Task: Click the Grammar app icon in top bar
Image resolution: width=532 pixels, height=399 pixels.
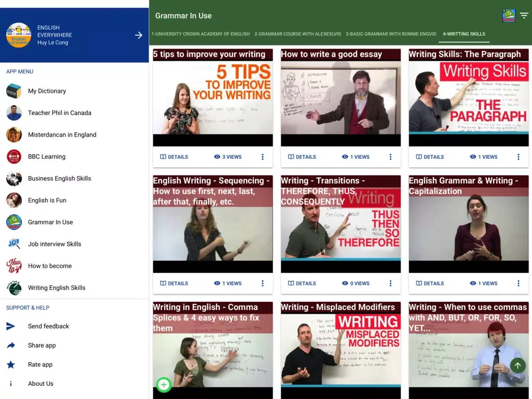Action: click(509, 15)
